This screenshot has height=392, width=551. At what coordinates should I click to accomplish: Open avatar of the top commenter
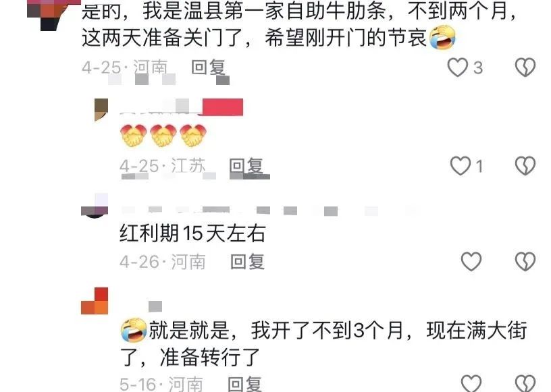pos(49,15)
